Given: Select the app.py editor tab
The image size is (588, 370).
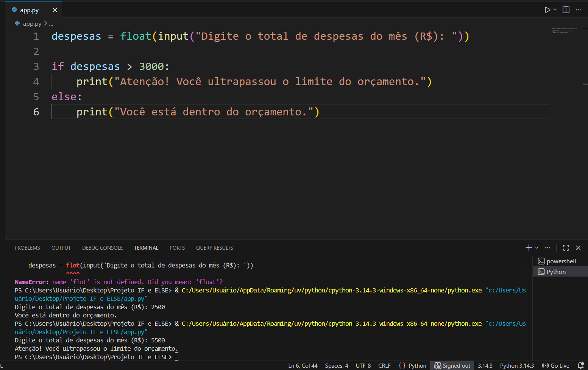Looking at the screenshot, I should coord(34,10).
